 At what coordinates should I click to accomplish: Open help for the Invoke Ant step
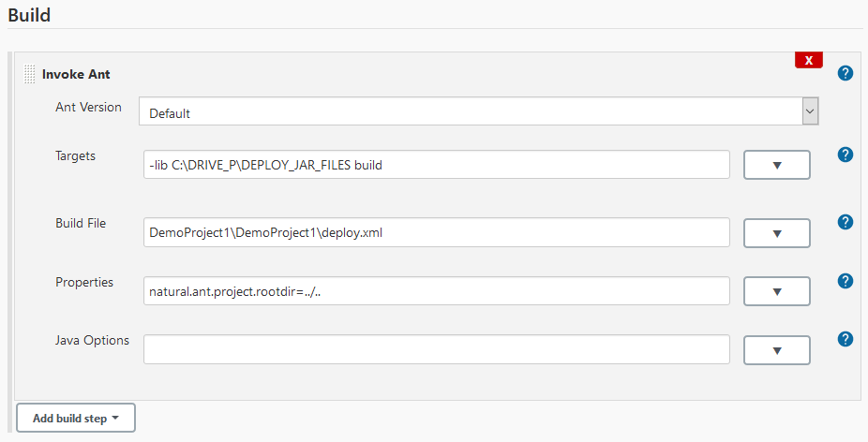pyautogui.click(x=845, y=73)
